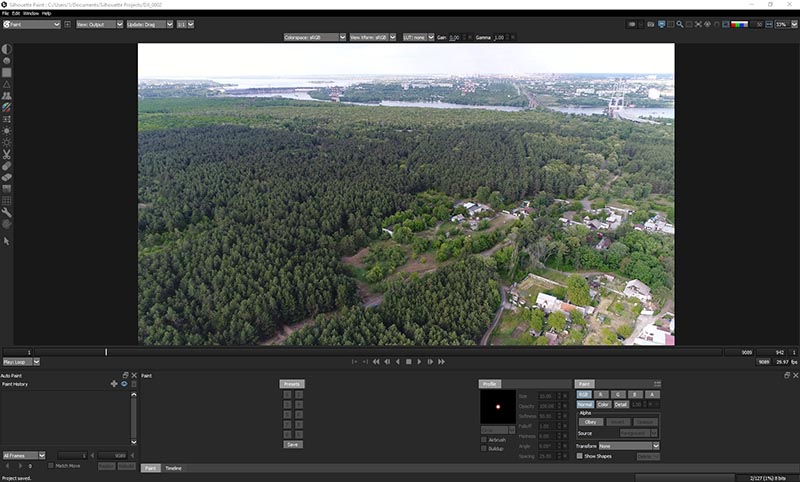Enable the Buildup checkbox
The height and width of the screenshot is (482, 800).
click(x=485, y=448)
